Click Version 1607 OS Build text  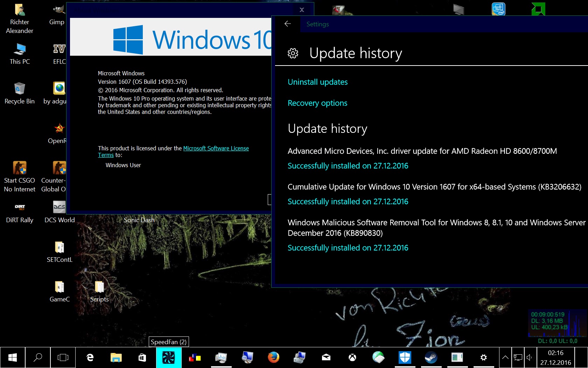(x=142, y=82)
